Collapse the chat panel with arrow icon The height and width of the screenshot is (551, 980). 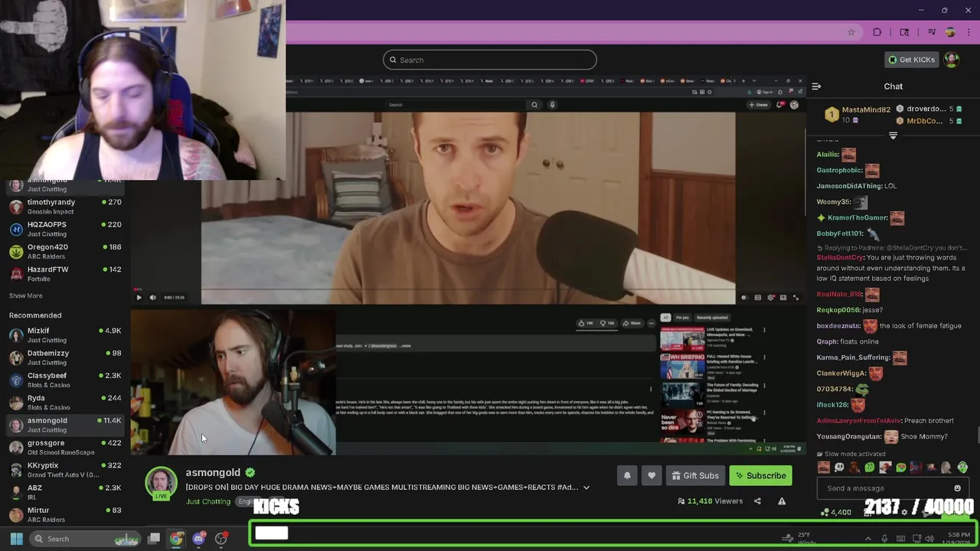point(816,86)
